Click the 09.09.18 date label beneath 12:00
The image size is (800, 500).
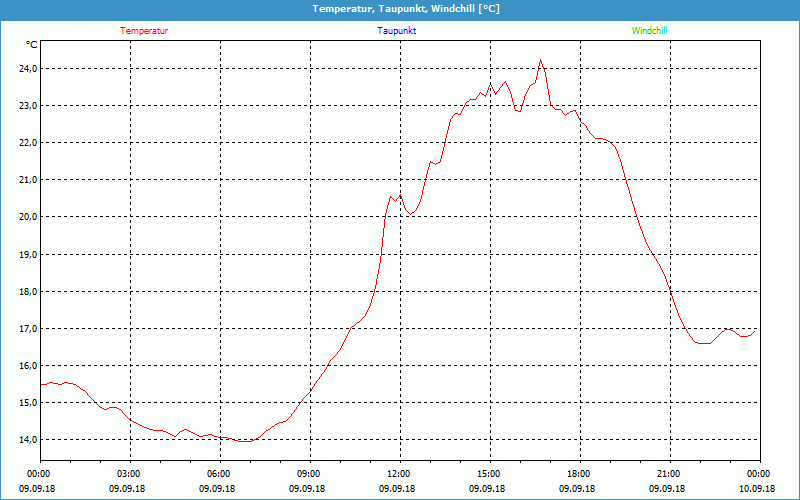click(x=398, y=489)
